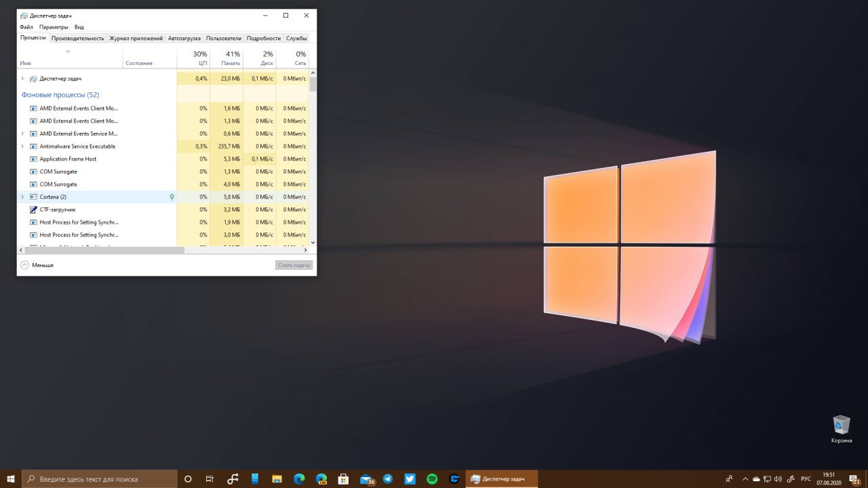Open Twitter from the taskbar
Image resolution: width=868 pixels, height=488 pixels.
click(410, 479)
